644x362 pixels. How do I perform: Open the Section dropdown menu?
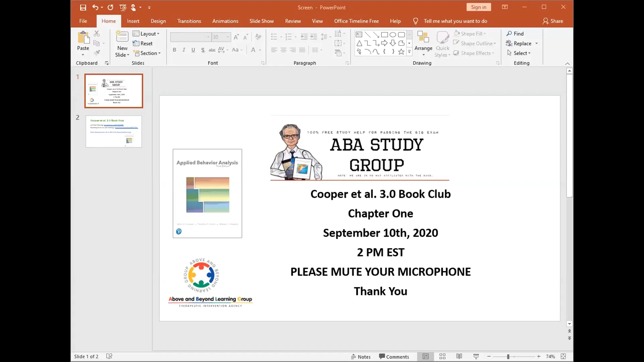tap(148, 53)
